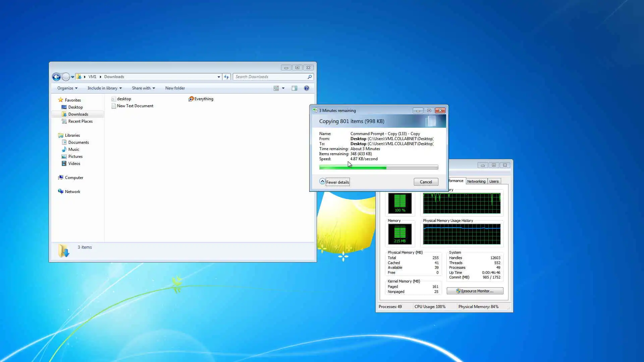This screenshot has width=644, height=362.
Task: Switch to Networking tab in Task Manager
Action: pos(476,181)
